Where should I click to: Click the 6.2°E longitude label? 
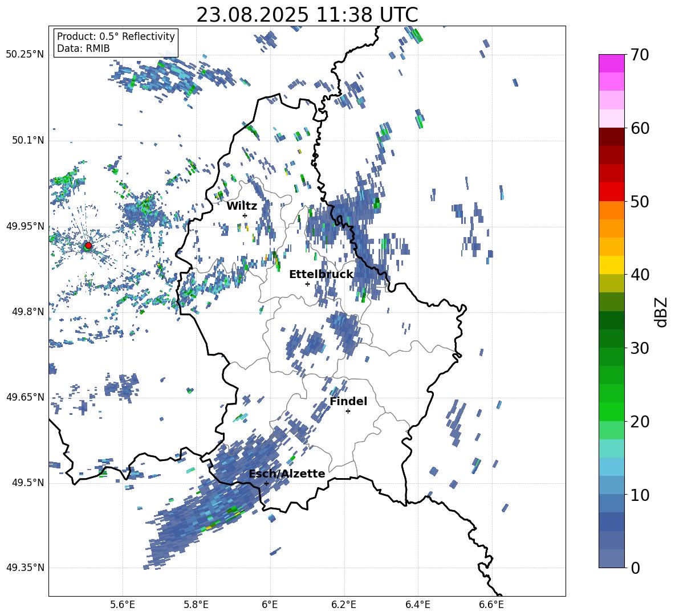(x=344, y=605)
